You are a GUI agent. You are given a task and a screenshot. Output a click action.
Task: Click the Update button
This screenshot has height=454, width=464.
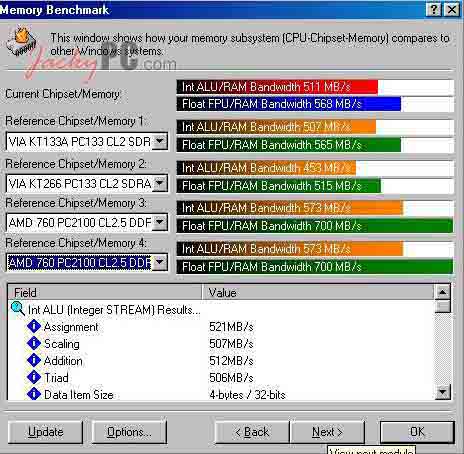tap(45, 432)
